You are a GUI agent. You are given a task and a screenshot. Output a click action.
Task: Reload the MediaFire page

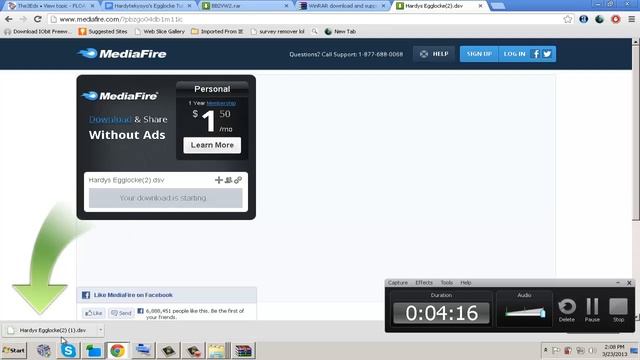[38, 19]
